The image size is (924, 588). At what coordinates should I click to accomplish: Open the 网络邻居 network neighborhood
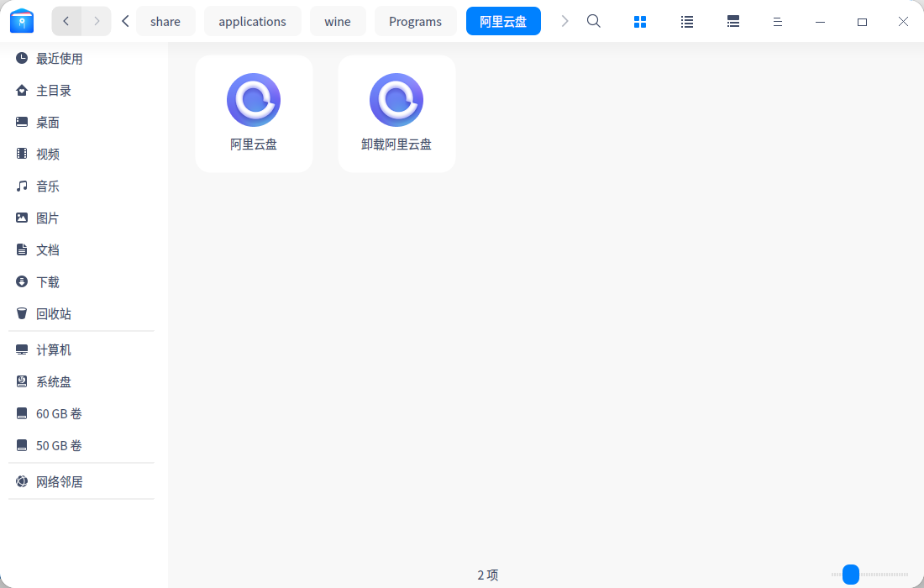click(58, 481)
